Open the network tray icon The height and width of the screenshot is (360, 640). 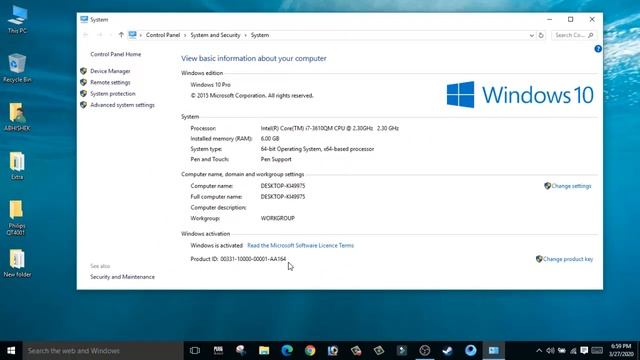click(573, 351)
